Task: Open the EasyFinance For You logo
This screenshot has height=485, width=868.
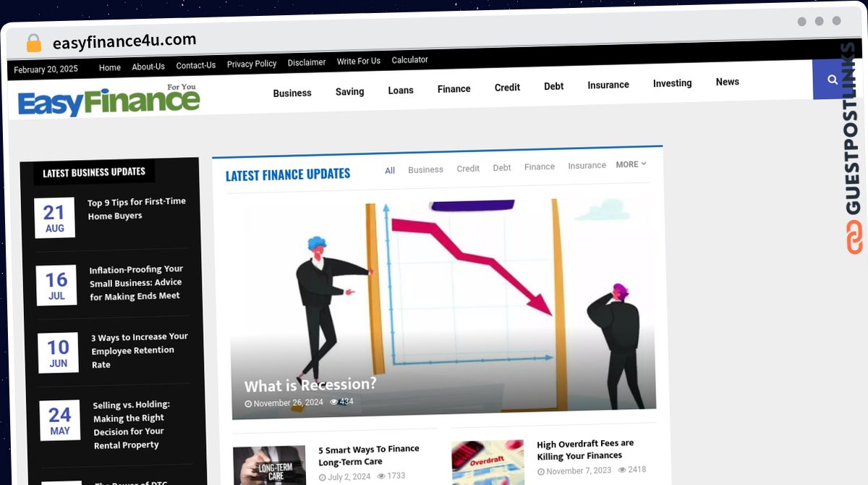Action: click(109, 100)
